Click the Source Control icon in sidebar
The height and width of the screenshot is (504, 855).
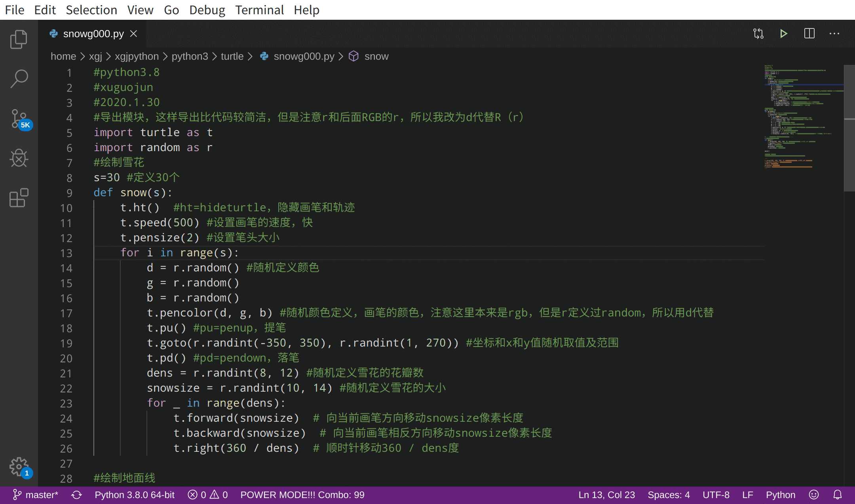[x=19, y=118]
